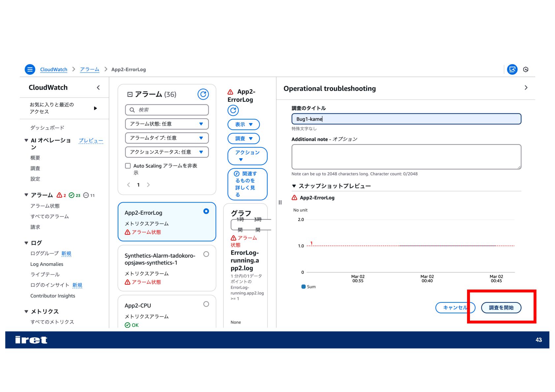
Task: Open the アラームタイプ: 任意 dropdown
Action: (167, 138)
